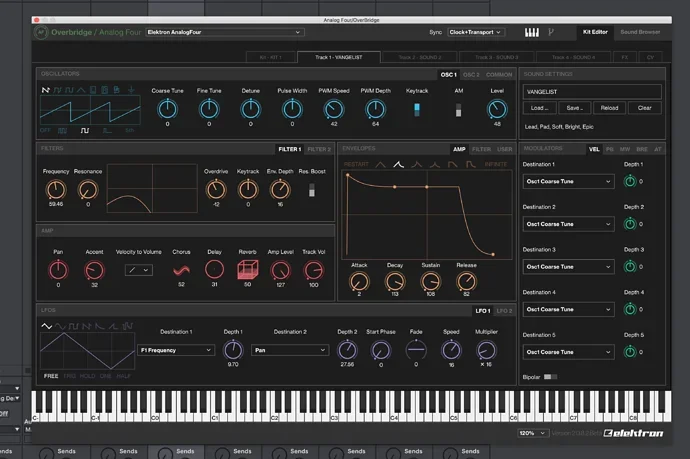
Task: Click the Reverb cube icon
Action: tap(248, 269)
